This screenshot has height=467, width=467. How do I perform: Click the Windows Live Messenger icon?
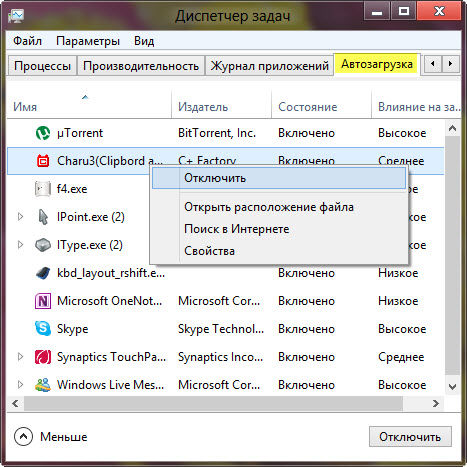[43, 385]
